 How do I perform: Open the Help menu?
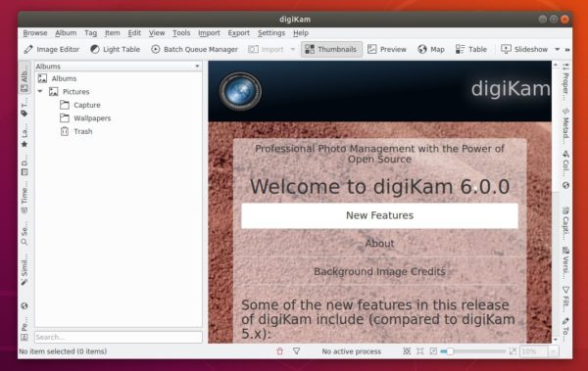[301, 33]
